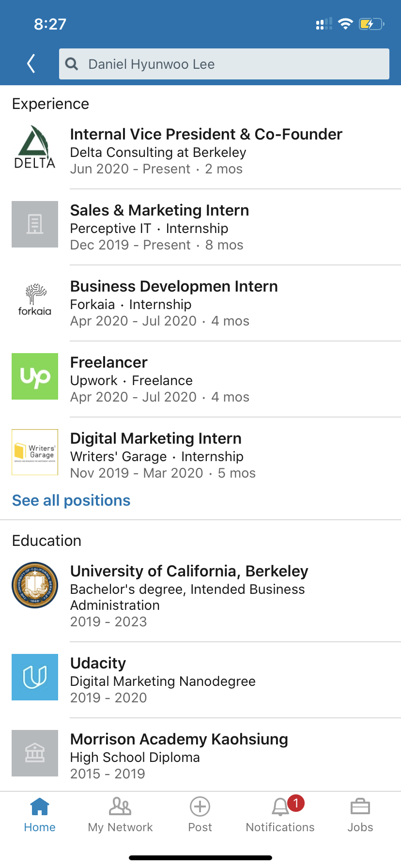This screenshot has width=401, height=868.
Task: Tap the green Upwork logo
Action: pos(35,376)
